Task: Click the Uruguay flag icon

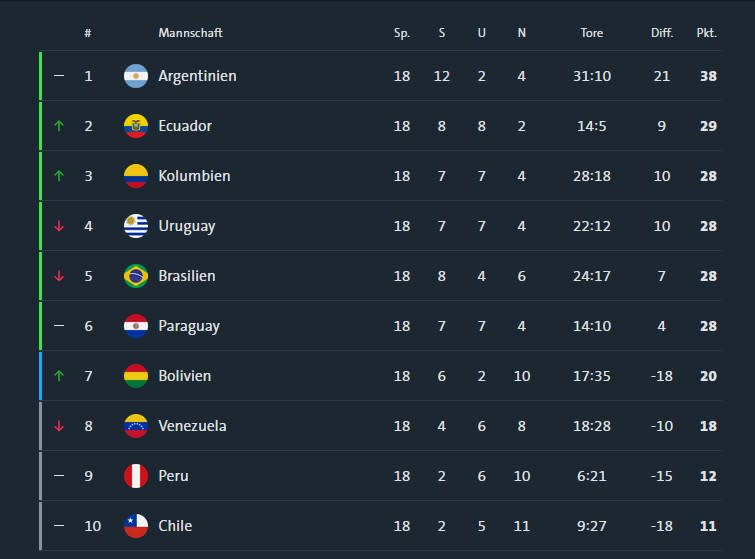Action: point(136,226)
